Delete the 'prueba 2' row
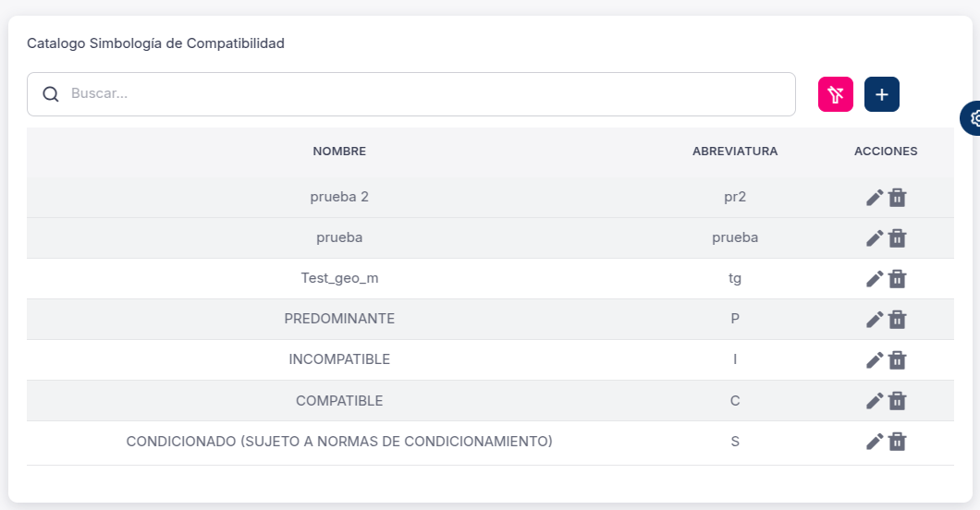 point(898,198)
